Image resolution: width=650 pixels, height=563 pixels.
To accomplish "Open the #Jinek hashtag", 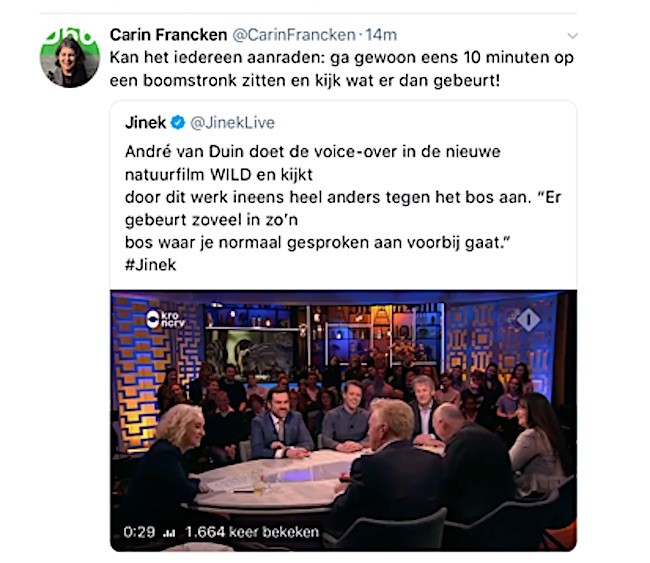I will (x=150, y=265).
